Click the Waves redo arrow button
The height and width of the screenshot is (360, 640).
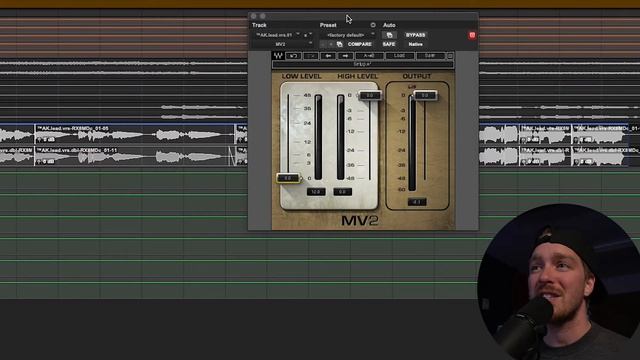coord(311,56)
